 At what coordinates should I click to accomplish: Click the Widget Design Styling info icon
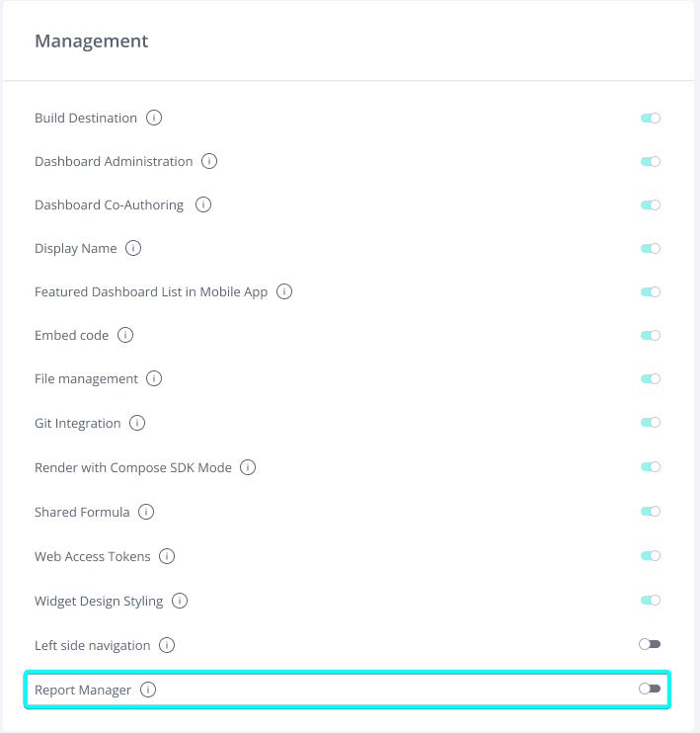180,601
